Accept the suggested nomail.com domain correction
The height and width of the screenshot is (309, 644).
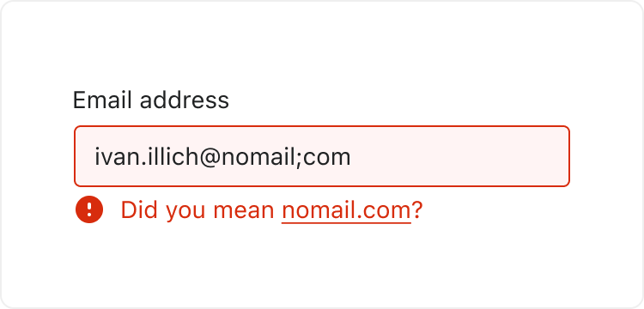click(346, 210)
